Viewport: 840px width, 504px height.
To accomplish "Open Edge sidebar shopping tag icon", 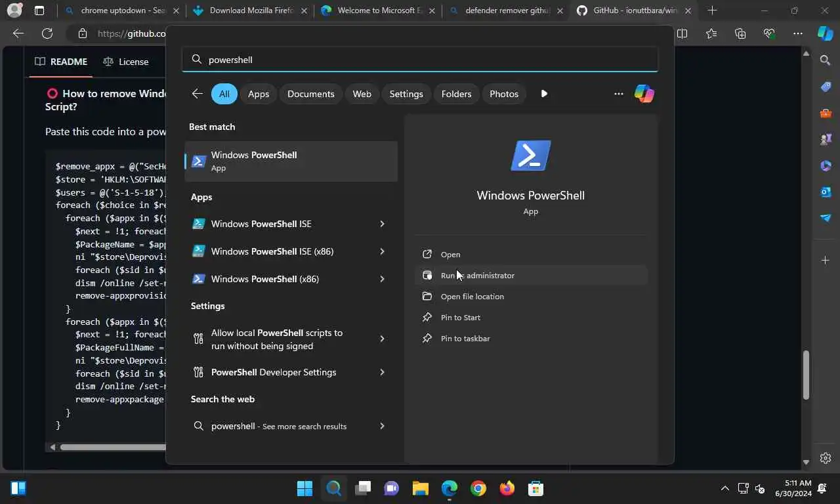I will (826, 87).
